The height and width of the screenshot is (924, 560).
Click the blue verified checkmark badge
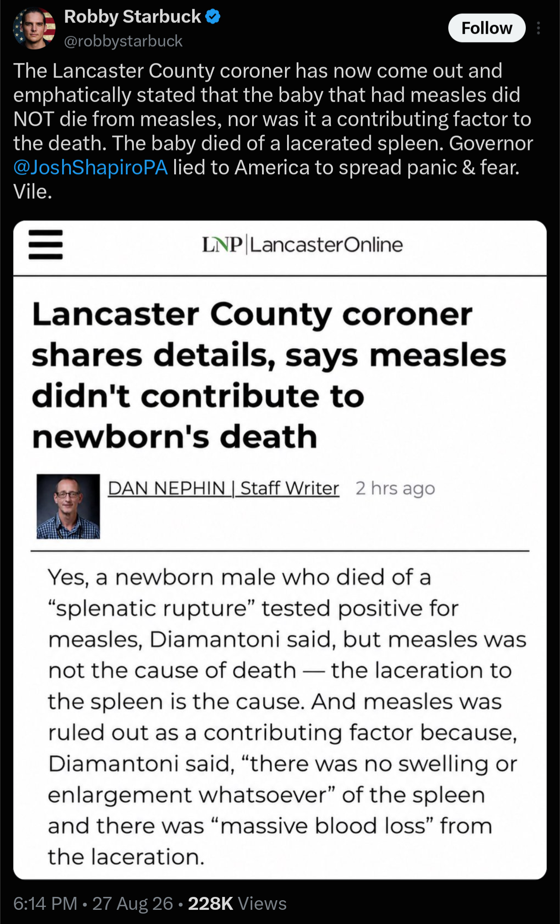click(213, 17)
